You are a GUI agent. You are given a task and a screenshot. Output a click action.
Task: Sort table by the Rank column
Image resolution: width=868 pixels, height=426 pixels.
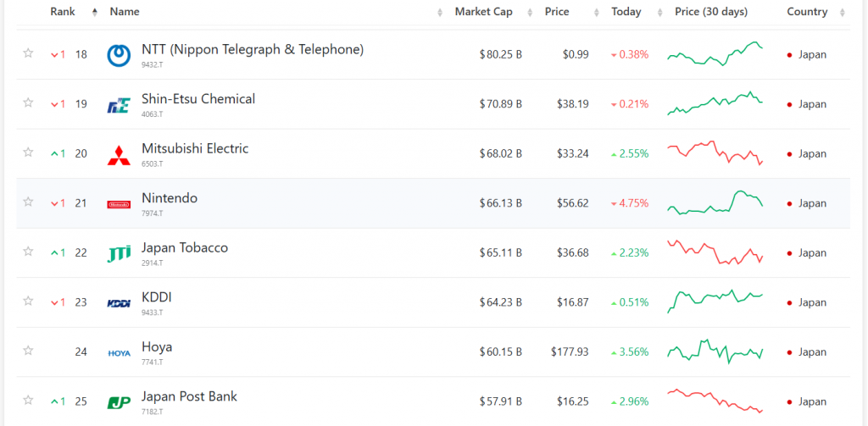(63, 12)
